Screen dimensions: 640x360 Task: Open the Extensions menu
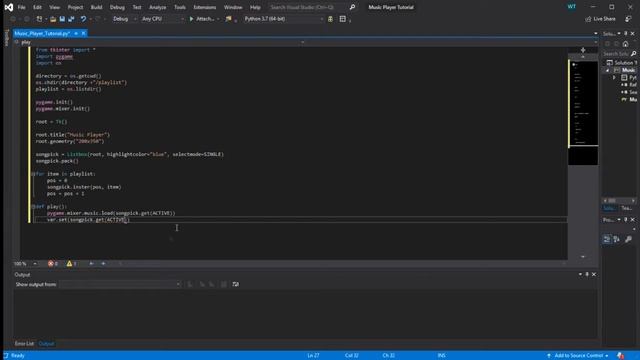click(204, 7)
